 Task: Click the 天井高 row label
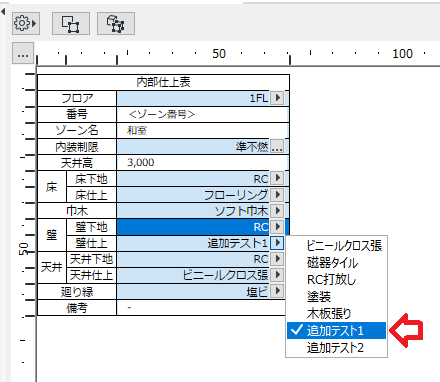[77, 163]
